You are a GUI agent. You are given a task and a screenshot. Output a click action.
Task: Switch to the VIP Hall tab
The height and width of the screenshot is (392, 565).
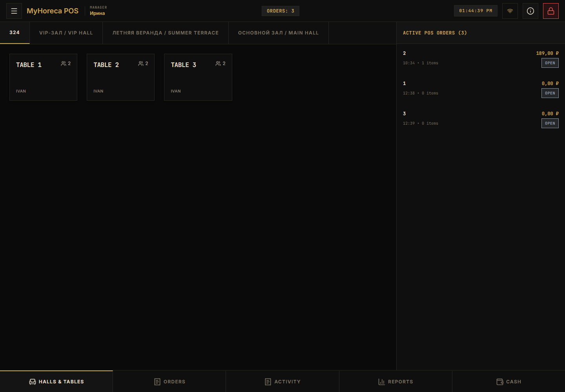[66, 33]
